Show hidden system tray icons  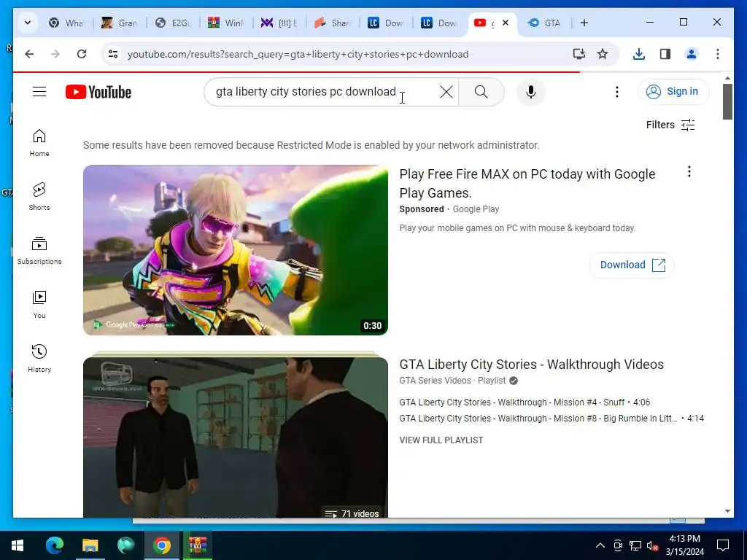click(x=600, y=545)
